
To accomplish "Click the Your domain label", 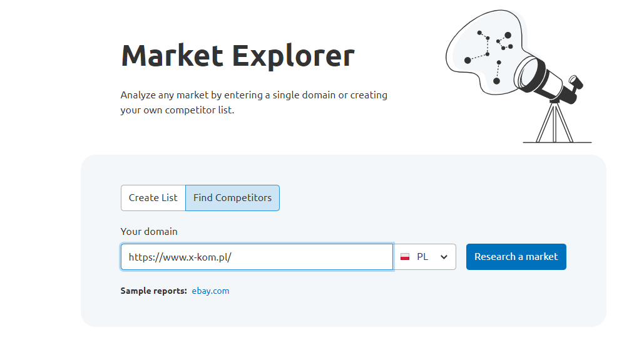I will click(149, 232).
